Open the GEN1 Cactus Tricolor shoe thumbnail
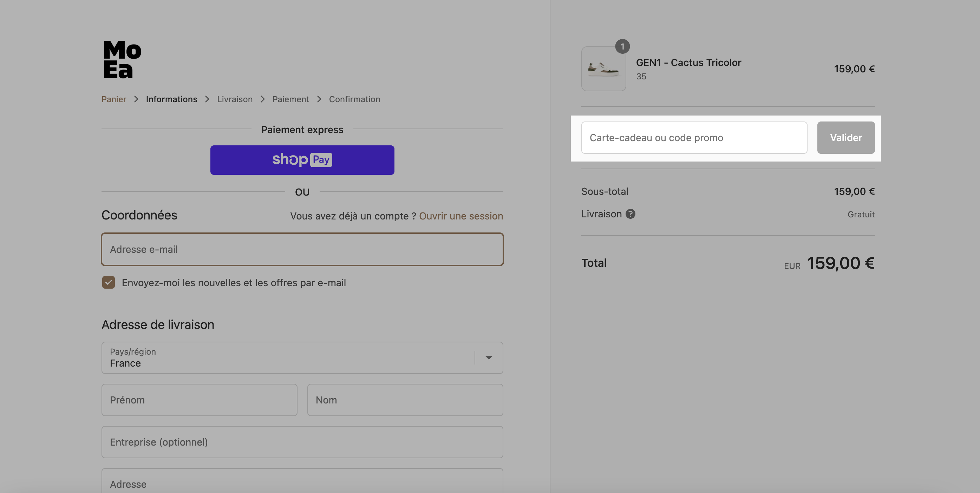The height and width of the screenshot is (493, 980). tap(603, 69)
